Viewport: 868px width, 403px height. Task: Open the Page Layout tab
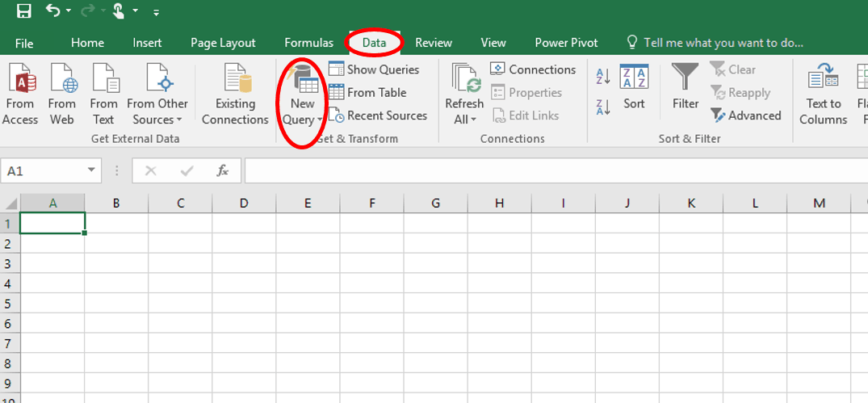(x=223, y=43)
